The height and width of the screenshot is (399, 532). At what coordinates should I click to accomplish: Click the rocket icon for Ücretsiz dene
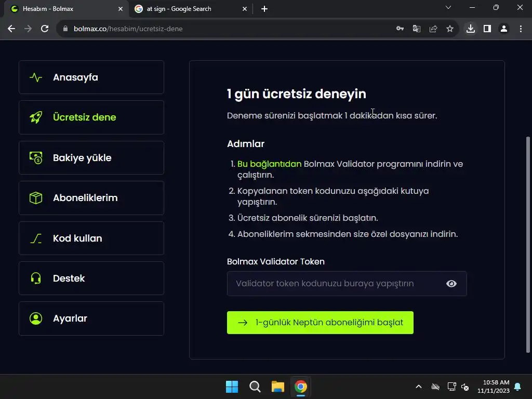click(x=36, y=117)
